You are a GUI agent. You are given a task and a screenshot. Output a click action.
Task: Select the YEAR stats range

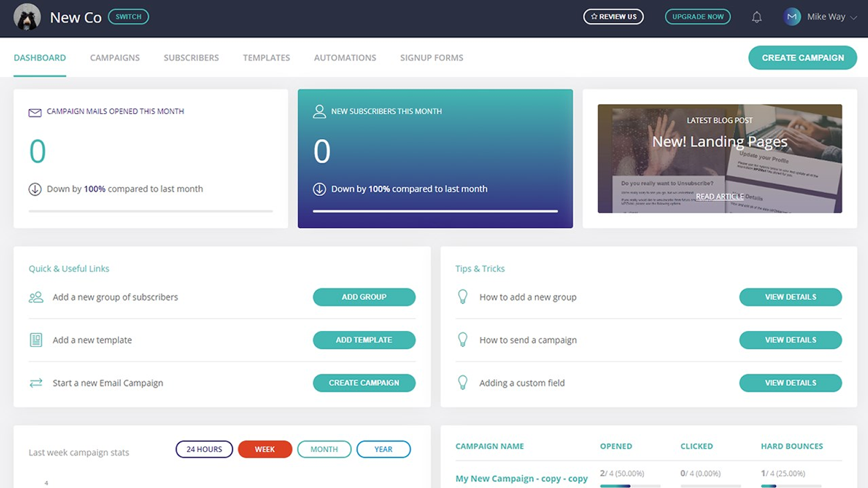[384, 449]
